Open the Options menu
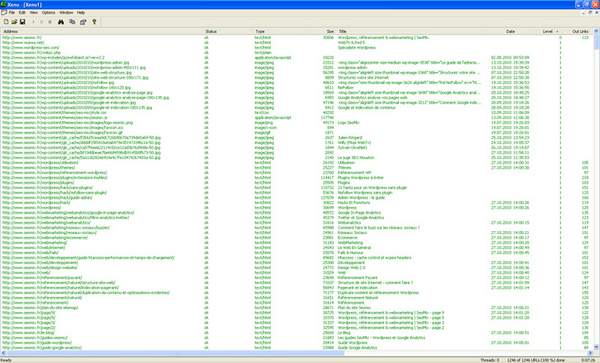The width and height of the screenshot is (600, 363). [49, 13]
